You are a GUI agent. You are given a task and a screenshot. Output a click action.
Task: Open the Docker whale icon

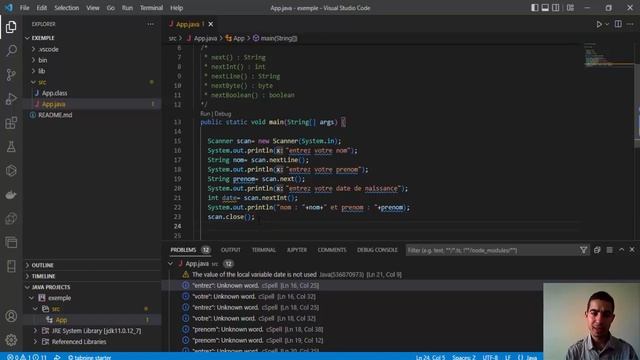pyautogui.click(x=11, y=195)
